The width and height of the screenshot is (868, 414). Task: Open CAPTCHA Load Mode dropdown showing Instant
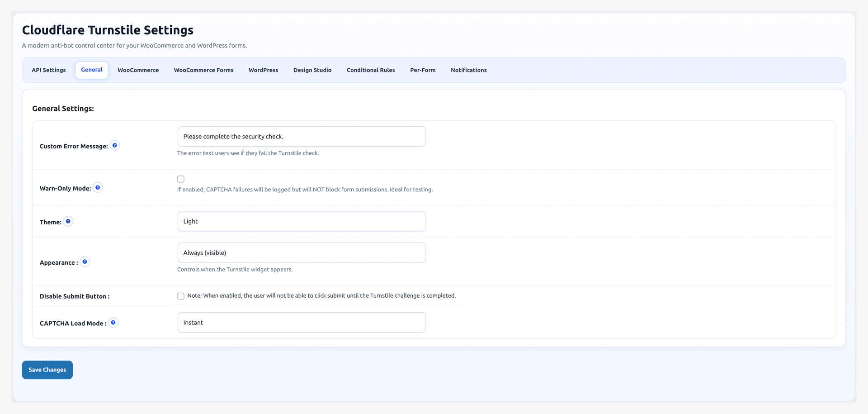(x=302, y=323)
